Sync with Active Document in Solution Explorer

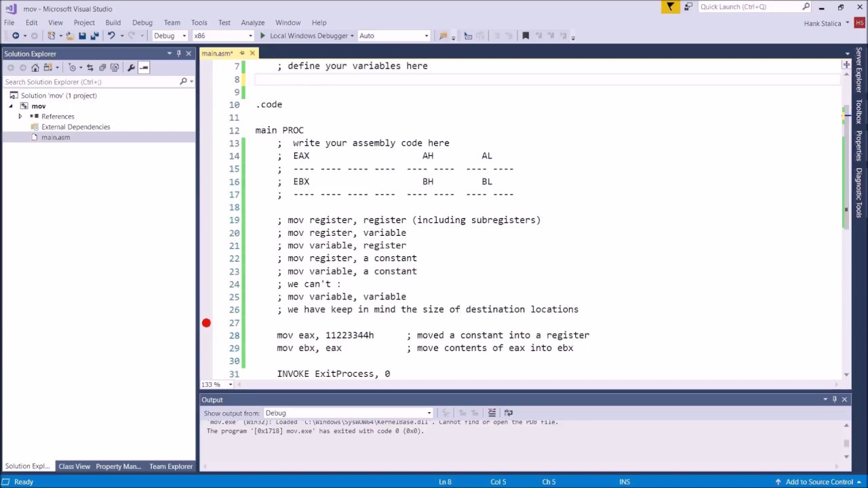[x=90, y=68]
